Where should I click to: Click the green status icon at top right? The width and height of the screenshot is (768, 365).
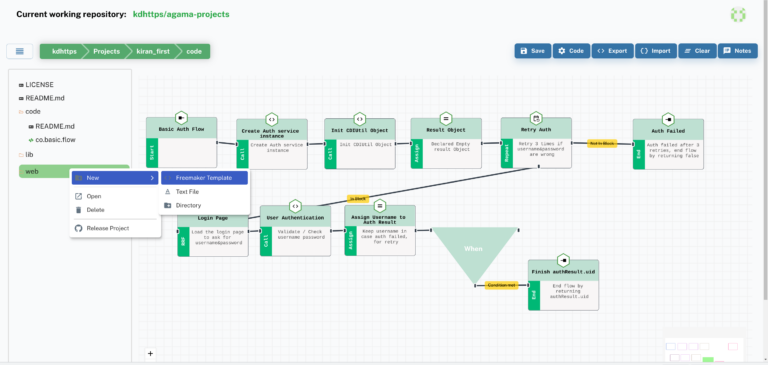tap(738, 15)
